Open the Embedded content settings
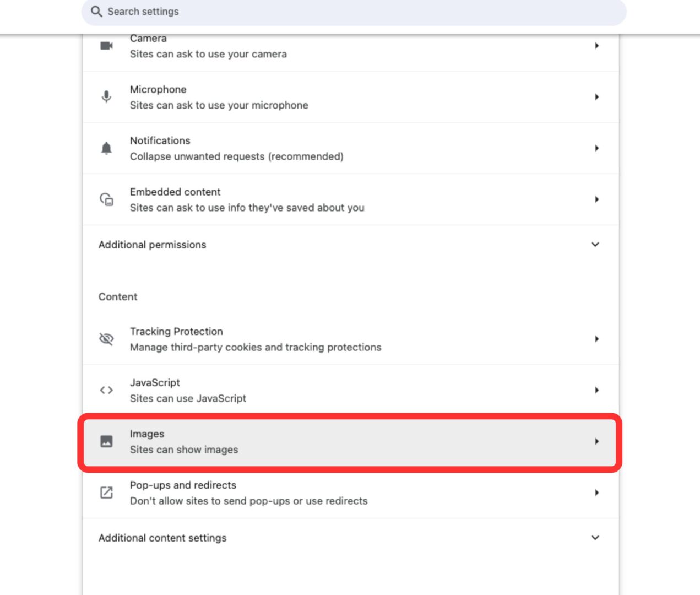 pyautogui.click(x=597, y=199)
